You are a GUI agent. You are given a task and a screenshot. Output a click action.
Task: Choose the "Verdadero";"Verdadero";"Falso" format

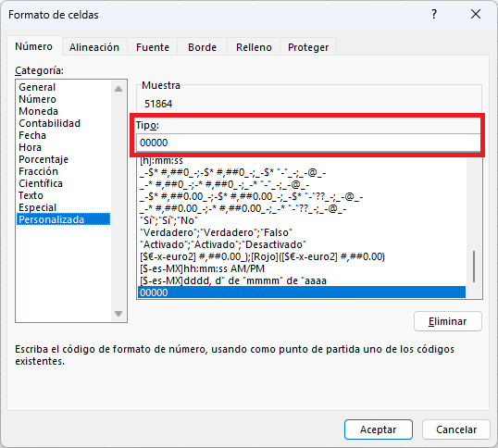point(302,232)
